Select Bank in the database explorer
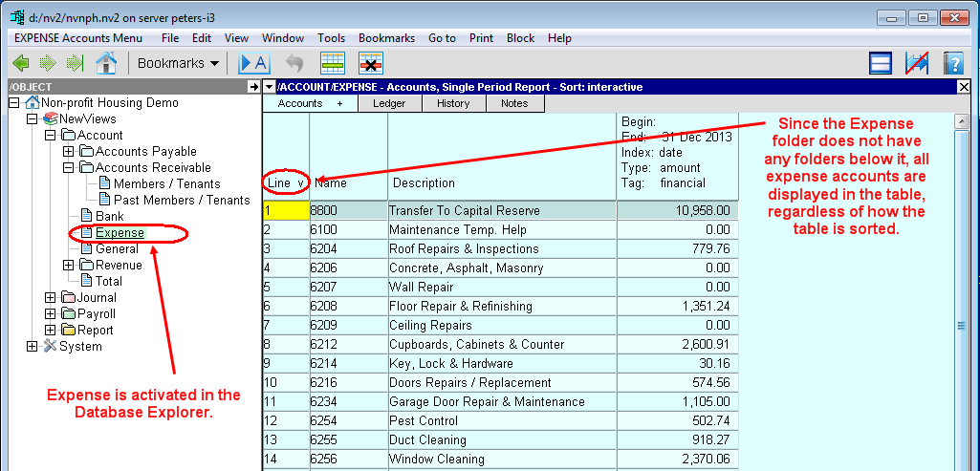 110,216
